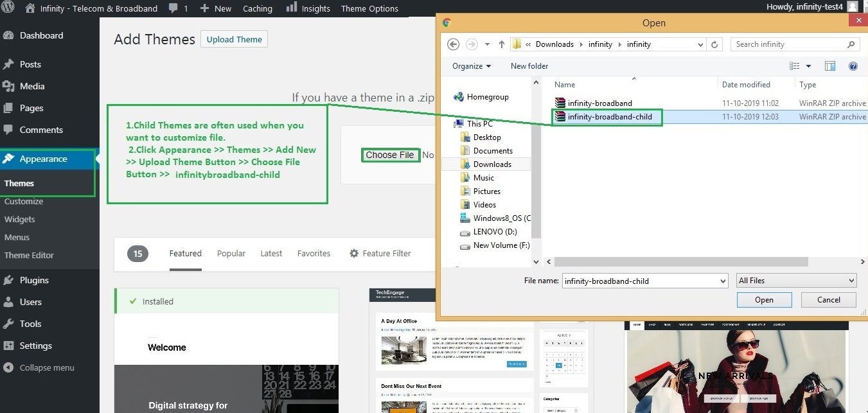This screenshot has height=413, width=868.
Task: Click Caching in the admin bar
Action: click(258, 8)
